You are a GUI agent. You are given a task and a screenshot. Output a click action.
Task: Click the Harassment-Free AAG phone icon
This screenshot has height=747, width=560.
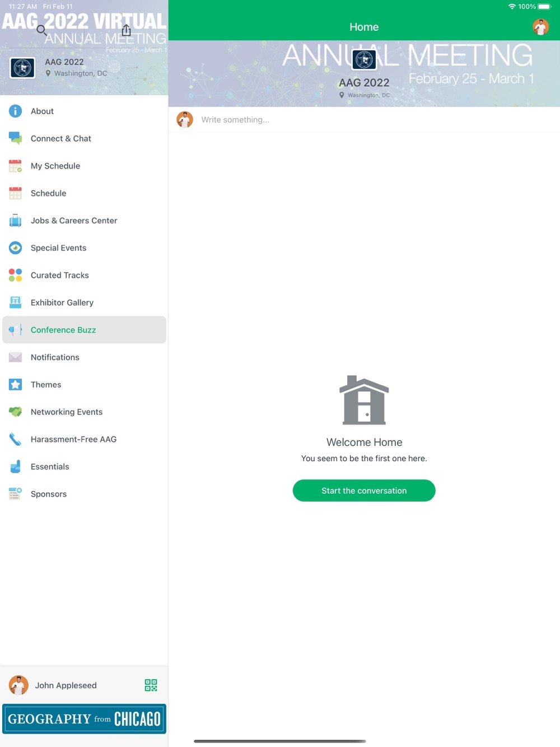(15, 439)
